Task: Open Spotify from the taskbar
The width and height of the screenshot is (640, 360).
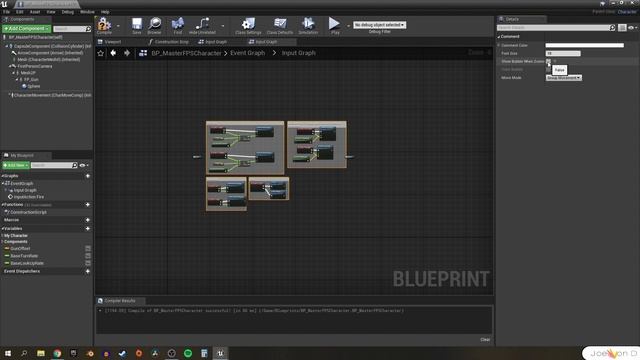Action: (x=188, y=353)
